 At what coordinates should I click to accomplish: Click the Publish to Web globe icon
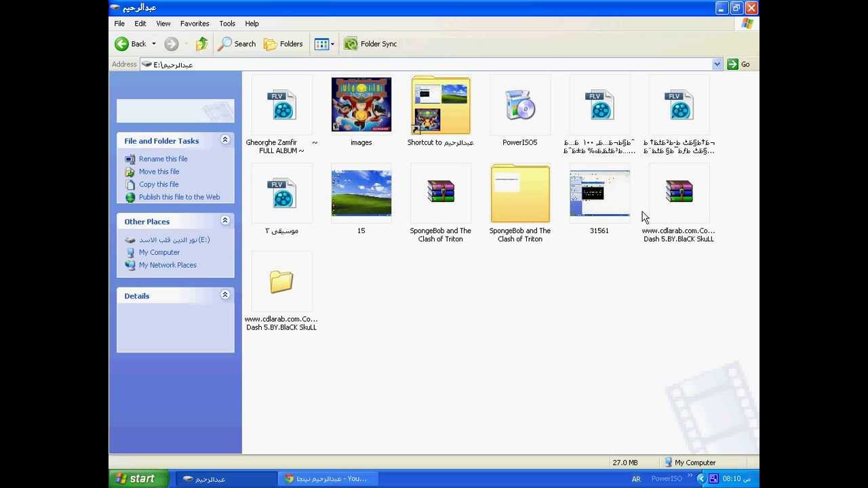(130, 198)
